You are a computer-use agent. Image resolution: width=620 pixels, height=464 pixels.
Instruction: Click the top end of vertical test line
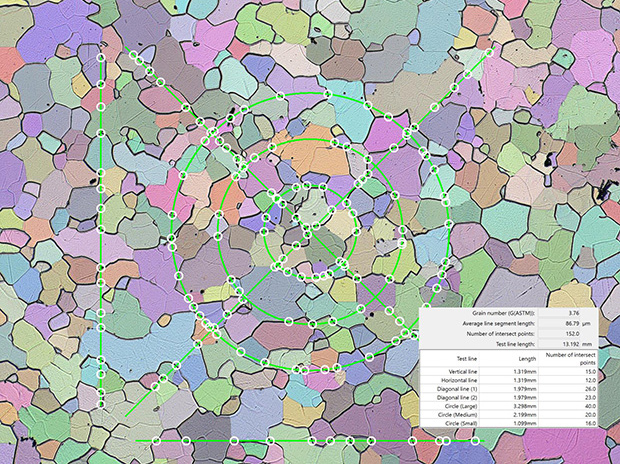point(102,58)
